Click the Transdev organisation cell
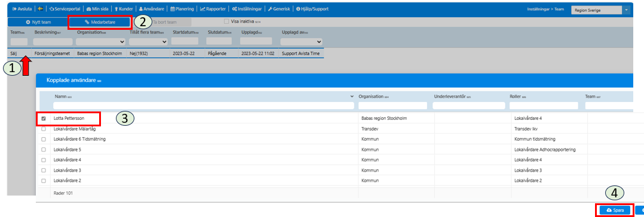This screenshot has height=217, width=644. pyautogui.click(x=370, y=129)
